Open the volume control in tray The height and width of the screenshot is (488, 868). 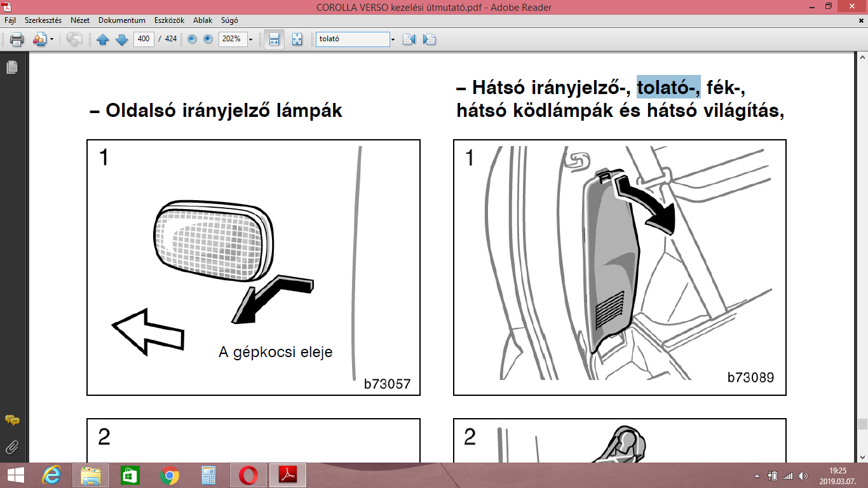[x=804, y=475]
